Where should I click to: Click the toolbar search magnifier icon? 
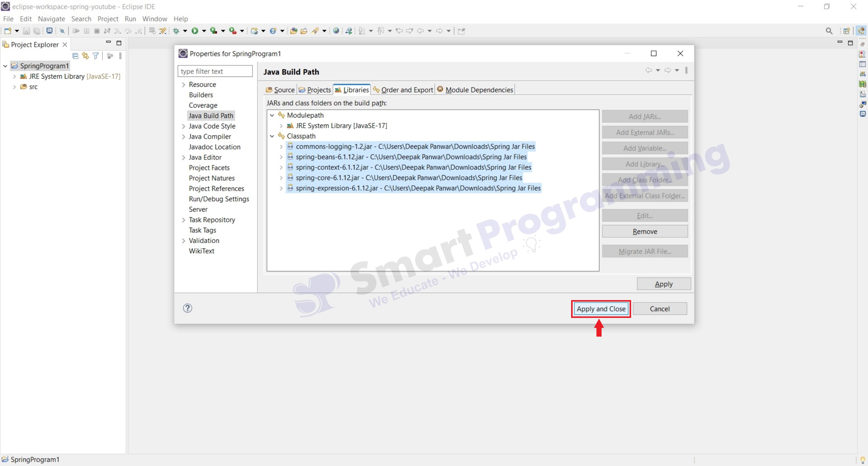(829, 31)
